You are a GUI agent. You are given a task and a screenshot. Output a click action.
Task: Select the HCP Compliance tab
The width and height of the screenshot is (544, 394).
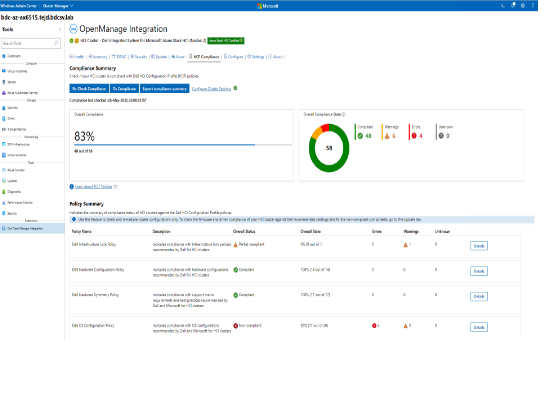pyautogui.click(x=204, y=57)
